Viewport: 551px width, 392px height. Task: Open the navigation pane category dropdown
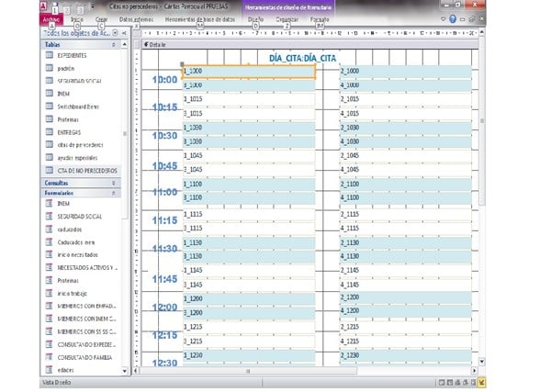click(x=114, y=32)
